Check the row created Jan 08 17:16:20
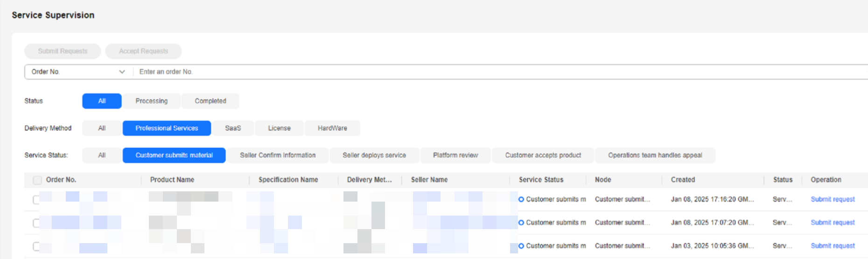This screenshot has width=868, height=259. coord(36,200)
